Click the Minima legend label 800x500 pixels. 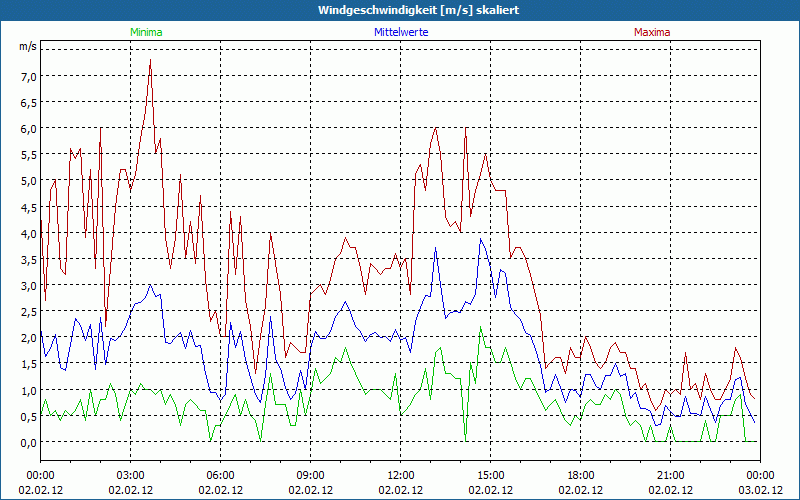coord(146,32)
